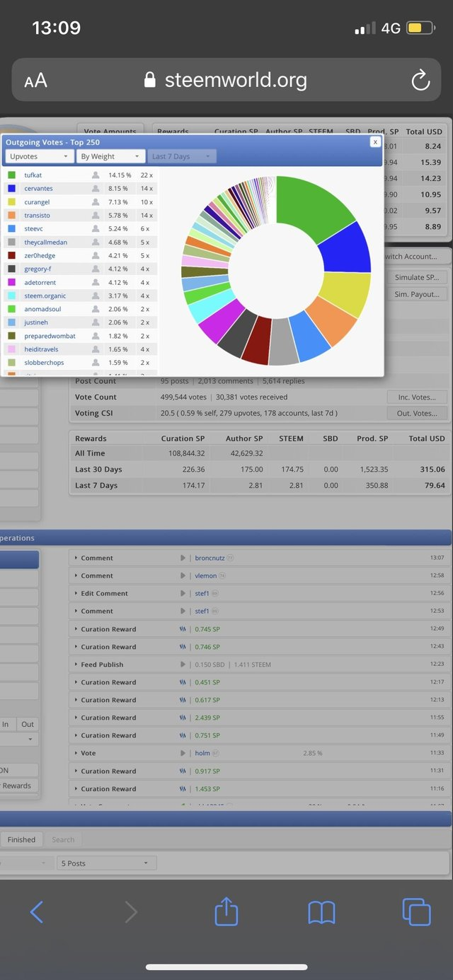Expand the Feed Publish operation row
Screen dimensions: 453x980
tap(76, 665)
